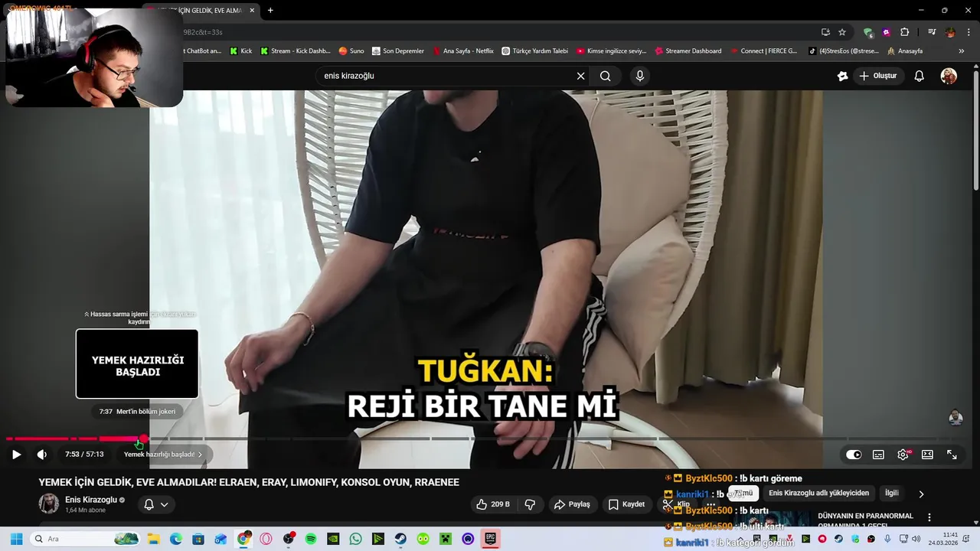The height and width of the screenshot is (551, 980).
Task: Open 'Stream - Kick Dashb...' bookmark
Action: pos(296,51)
